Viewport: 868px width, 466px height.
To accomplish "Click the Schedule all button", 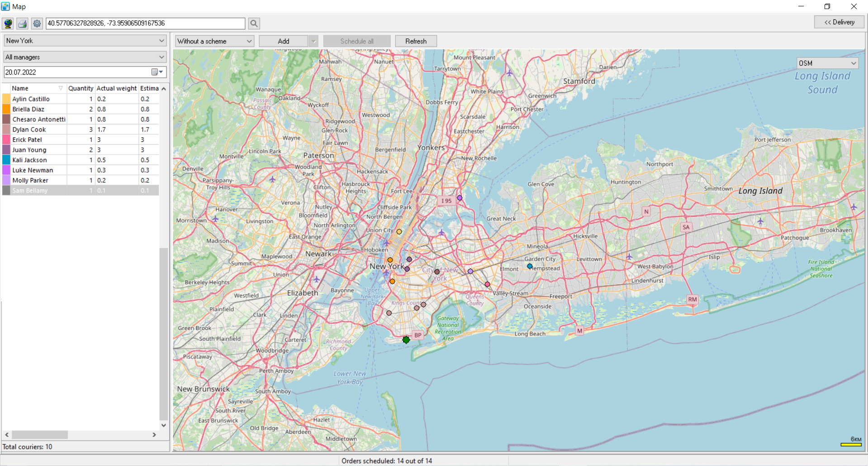I will pyautogui.click(x=357, y=41).
